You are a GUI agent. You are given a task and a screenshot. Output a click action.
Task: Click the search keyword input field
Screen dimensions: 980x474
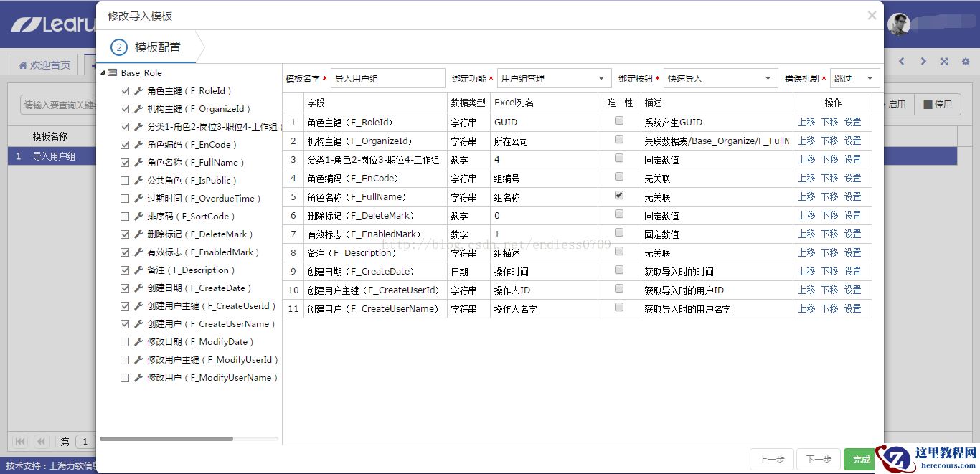(59, 105)
